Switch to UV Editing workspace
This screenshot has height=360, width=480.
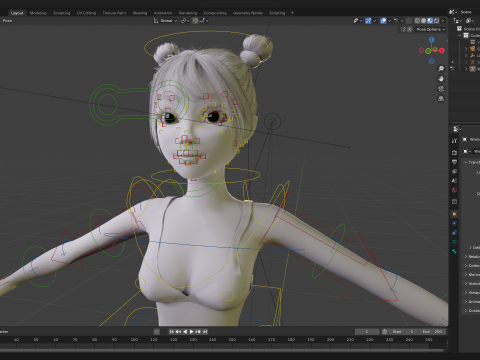(86, 13)
